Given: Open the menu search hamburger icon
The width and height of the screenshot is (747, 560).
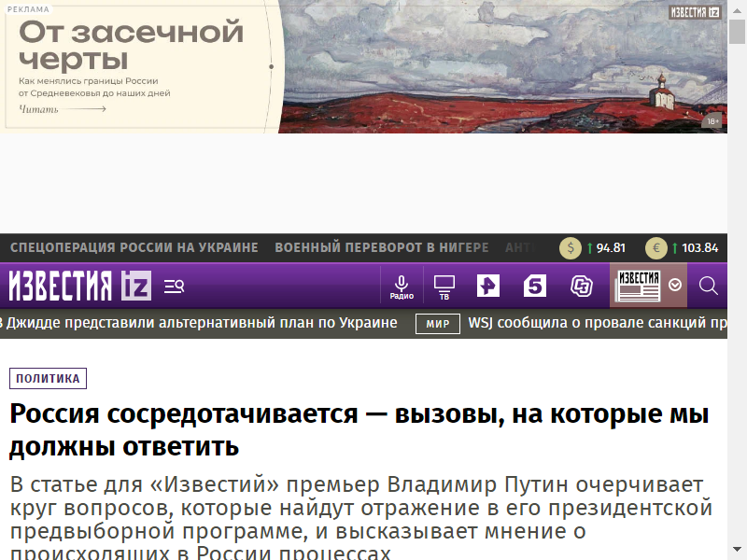Looking at the screenshot, I should (x=174, y=286).
